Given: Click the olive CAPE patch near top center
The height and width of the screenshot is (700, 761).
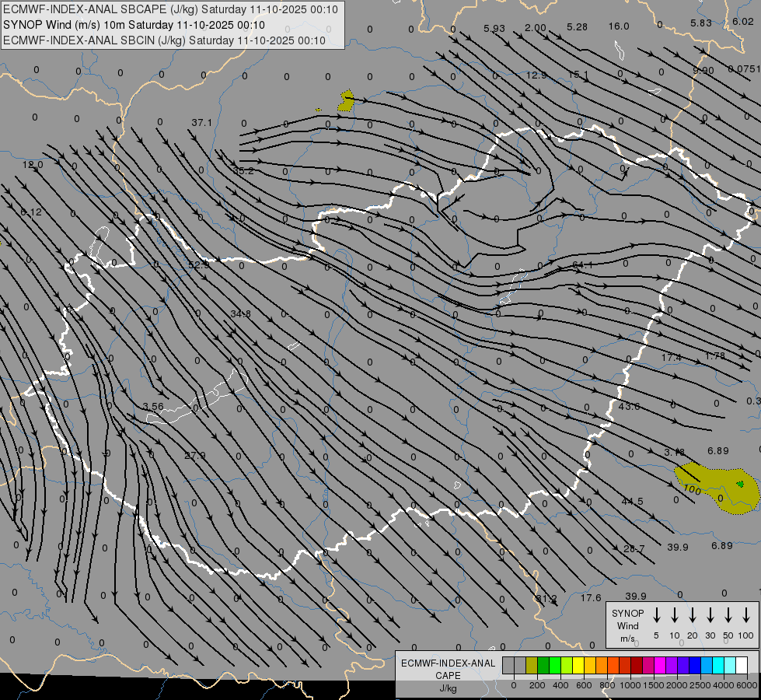Looking at the screenshot, I should tap(347, 100).
